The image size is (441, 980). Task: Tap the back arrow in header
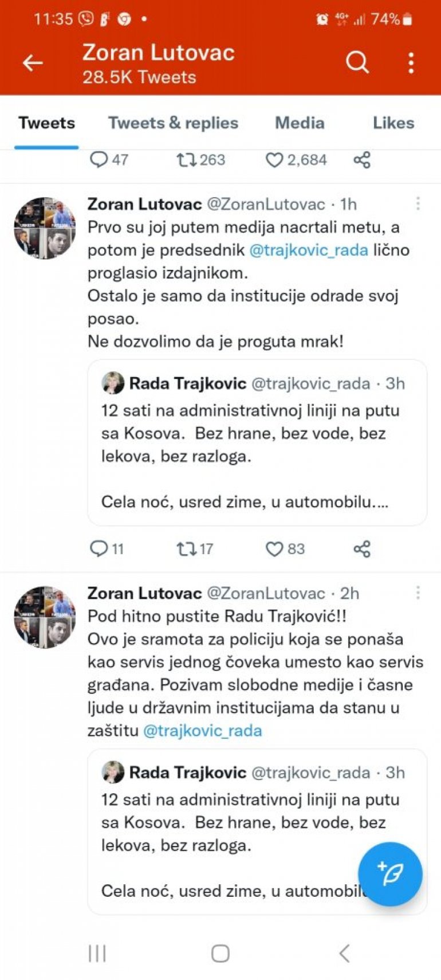(33, 63)
